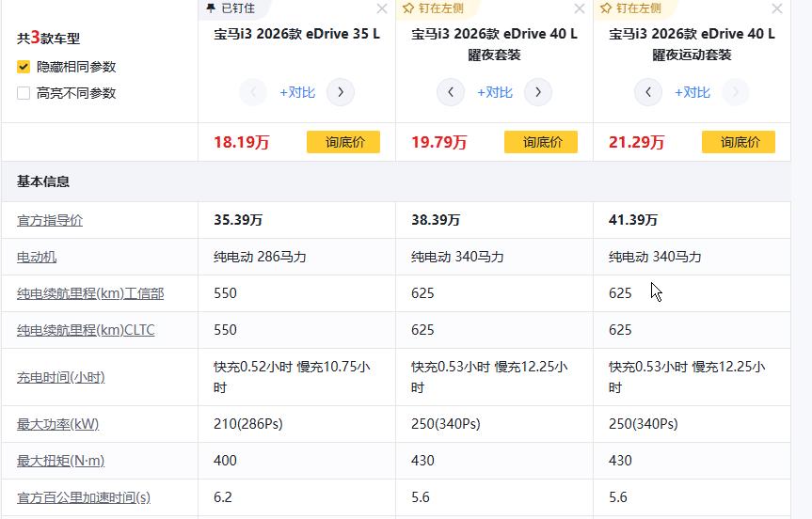Remove the eDrive 40 L 曜夜运动套装 column
The image size is (812, 519).
point(776,9)
